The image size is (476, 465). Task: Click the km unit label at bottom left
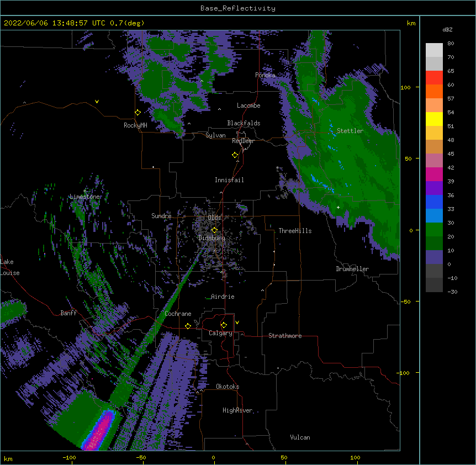[x=8, y=458]
